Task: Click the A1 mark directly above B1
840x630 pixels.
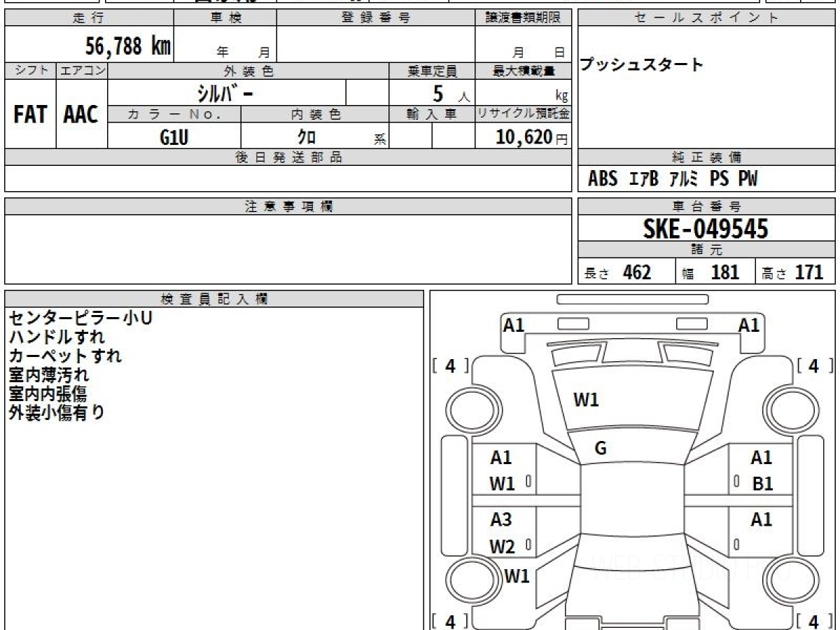Action: point(762,458)
